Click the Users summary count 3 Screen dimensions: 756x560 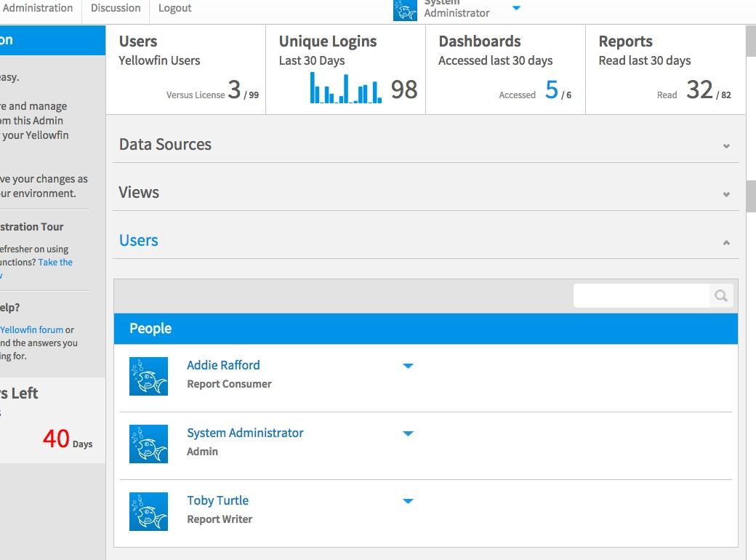pyautogui.click(x=234, y=89)
